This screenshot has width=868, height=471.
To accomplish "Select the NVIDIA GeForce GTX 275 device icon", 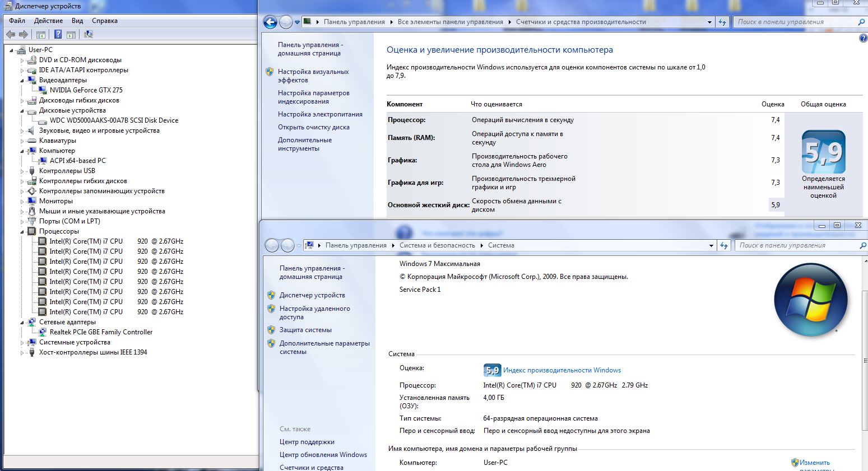I will [42, 90].
